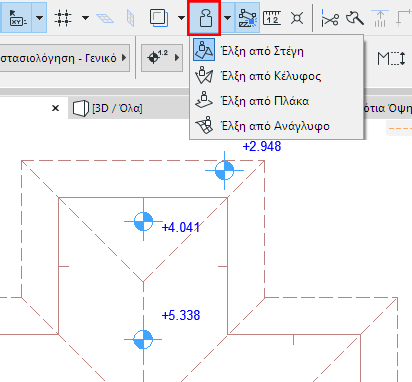
Task: Open the dropdown arrow beside the tracker icon
Action: (x=39, y=17)
